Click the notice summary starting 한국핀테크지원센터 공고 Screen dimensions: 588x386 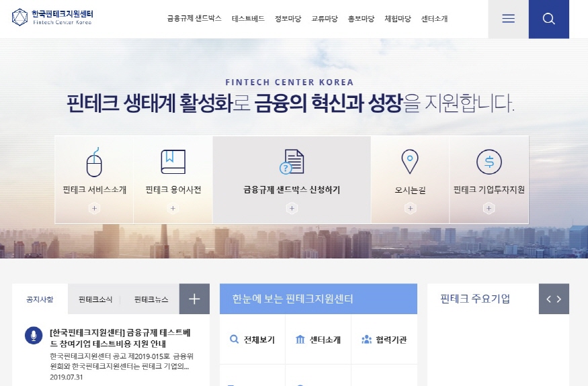click(x=122, y=361)
